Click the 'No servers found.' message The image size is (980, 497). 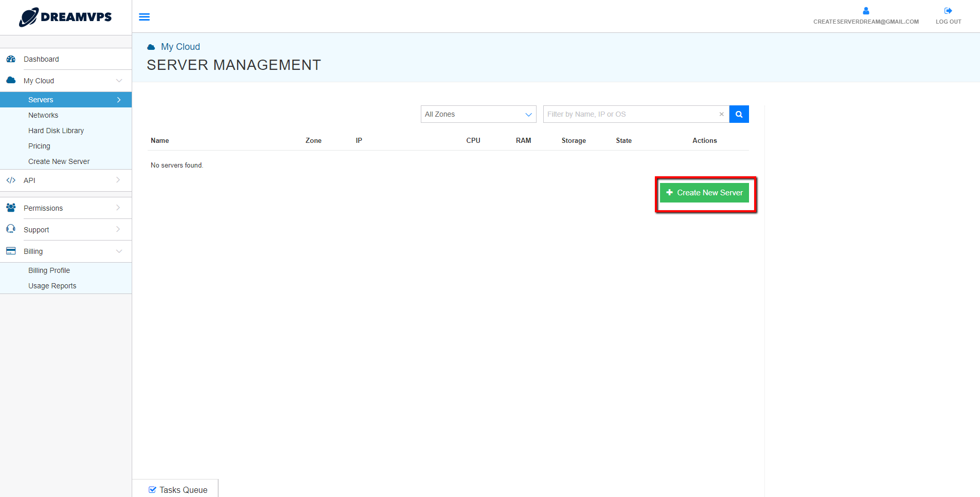point(177,165)
